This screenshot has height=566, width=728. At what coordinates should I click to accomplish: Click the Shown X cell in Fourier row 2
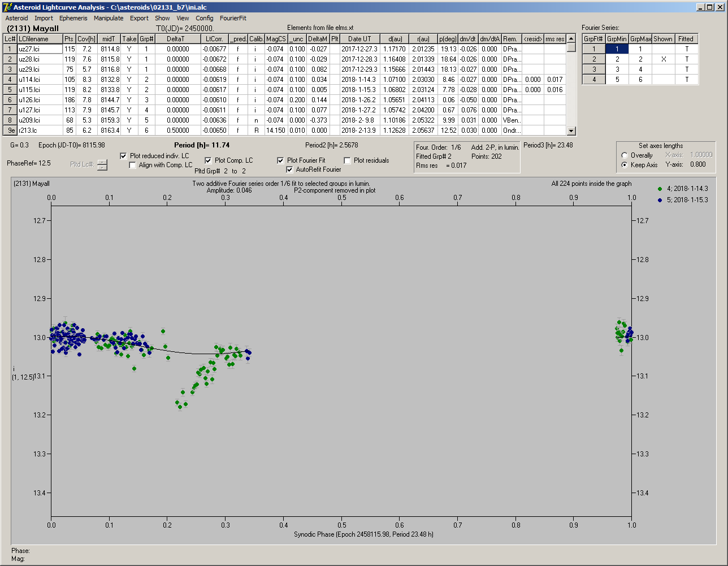664,59
